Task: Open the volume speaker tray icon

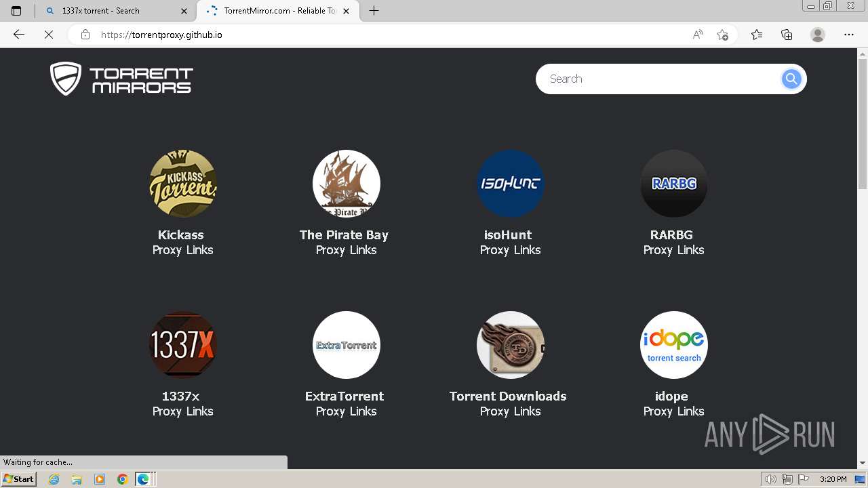Action: (770, 479)
